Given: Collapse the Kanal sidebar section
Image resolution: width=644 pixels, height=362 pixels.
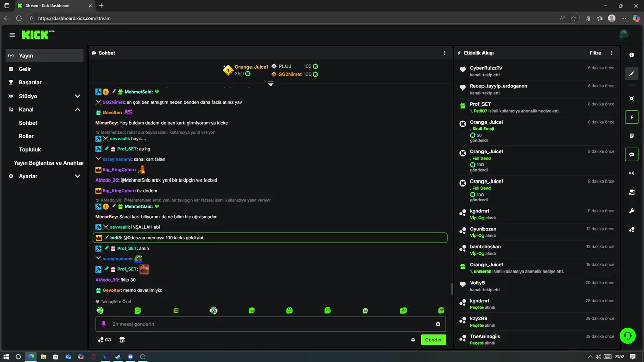Looking at the screenshot, I should 77,109.
